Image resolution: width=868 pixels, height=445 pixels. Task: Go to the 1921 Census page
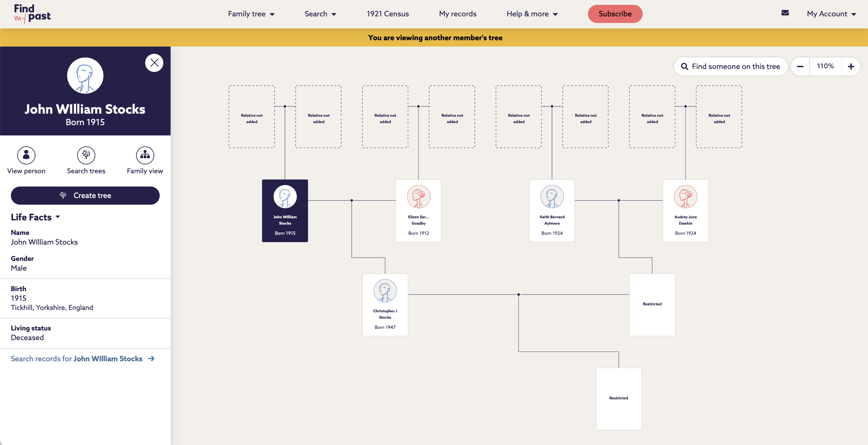[387, 14]
